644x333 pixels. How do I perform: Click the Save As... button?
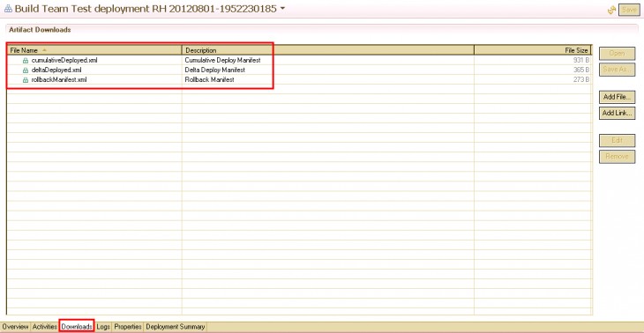(x=617, y=70)
